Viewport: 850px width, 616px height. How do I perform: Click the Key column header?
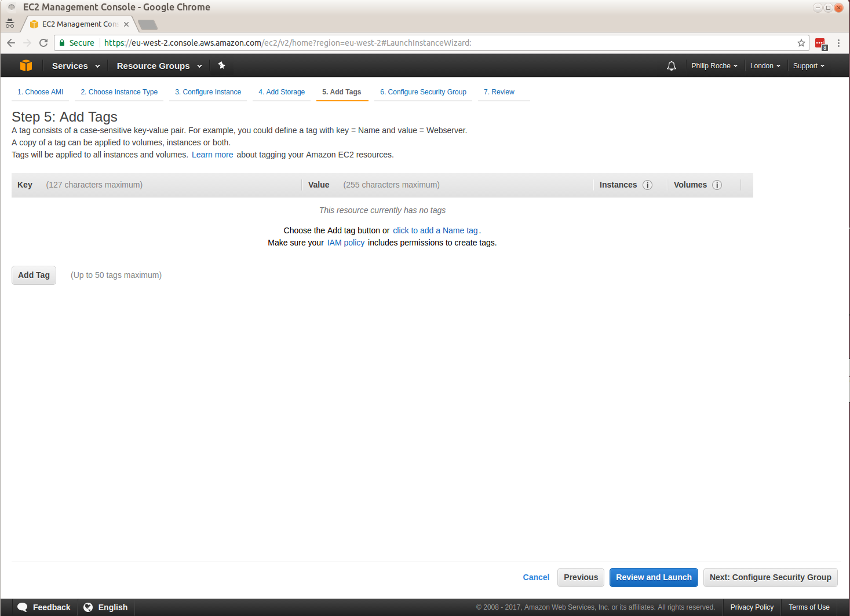(25, 185)
